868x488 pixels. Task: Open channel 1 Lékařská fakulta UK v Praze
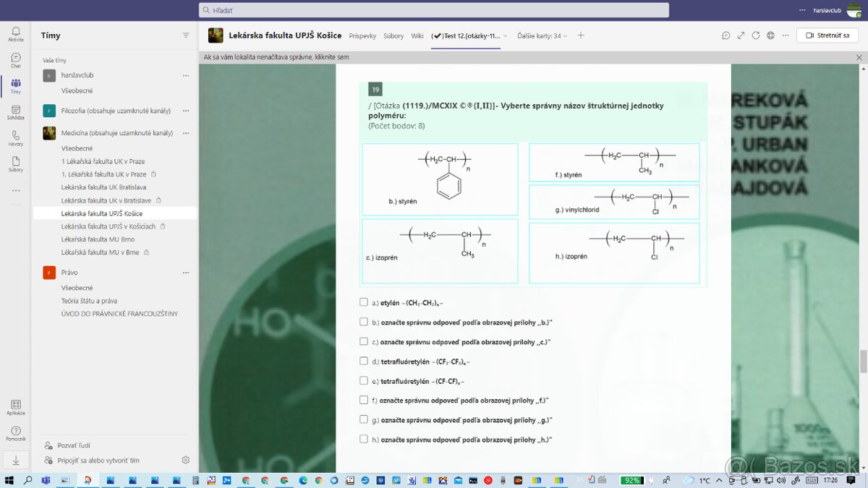[x=103, y=161]
